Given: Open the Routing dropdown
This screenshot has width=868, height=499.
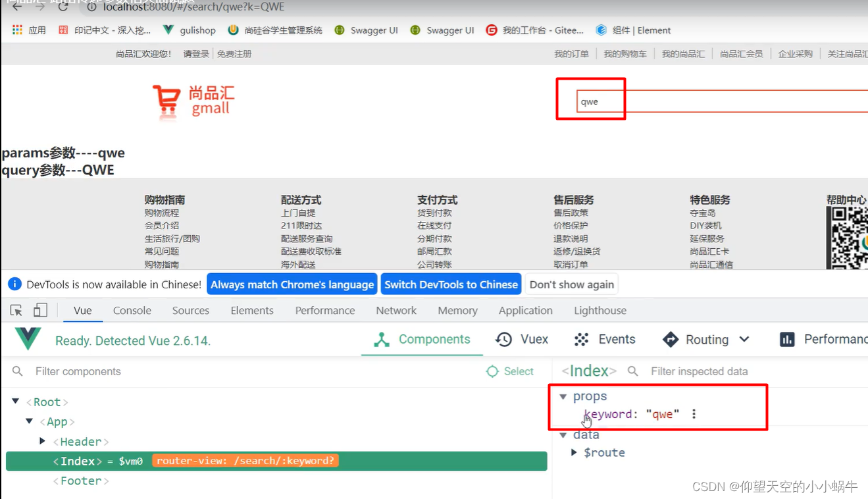Looking at the screenshot, I should 706,340.
